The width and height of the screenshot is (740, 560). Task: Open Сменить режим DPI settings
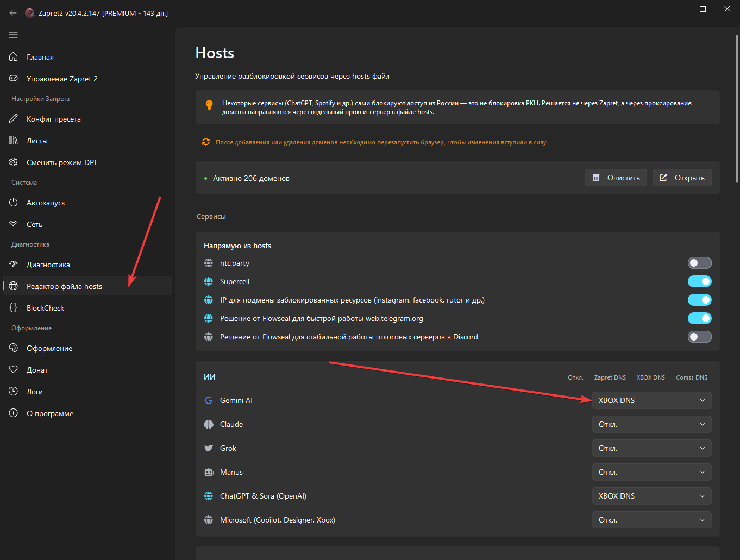[87, 162]
